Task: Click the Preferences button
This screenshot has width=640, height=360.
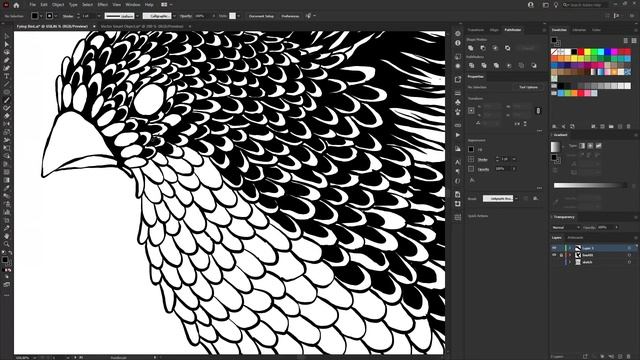Action: pyautogui.click(x=290, y=16)
